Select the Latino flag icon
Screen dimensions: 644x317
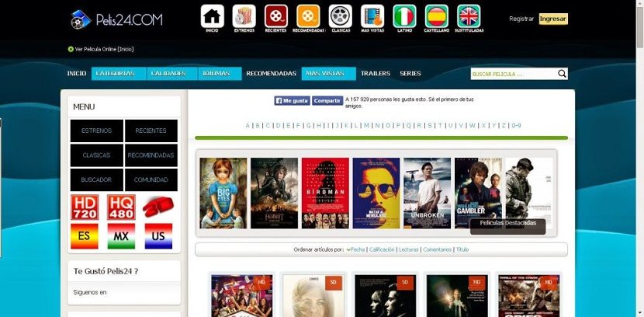pyautogui.click(x=404, y=16)
